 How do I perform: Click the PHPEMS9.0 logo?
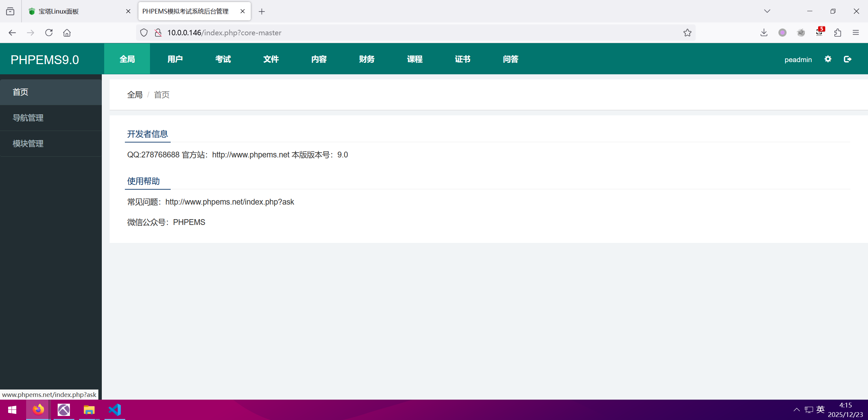click(x=45, y=60)
